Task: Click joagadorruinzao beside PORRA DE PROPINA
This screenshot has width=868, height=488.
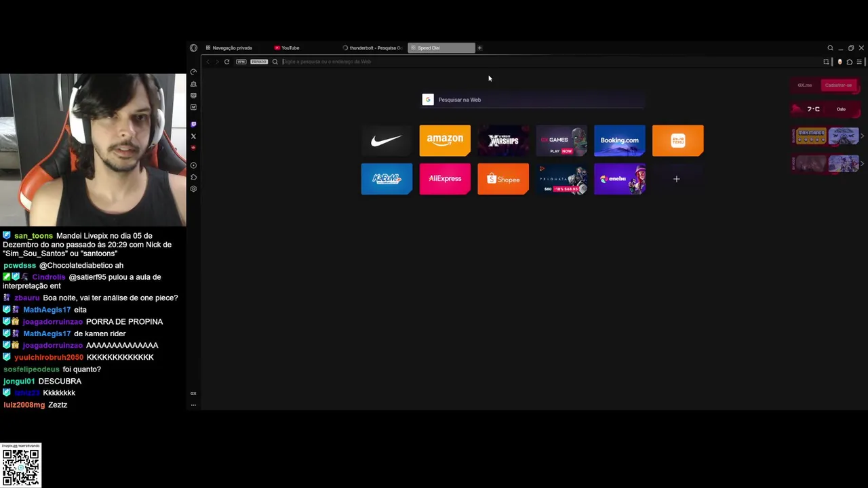Action: 53,322
